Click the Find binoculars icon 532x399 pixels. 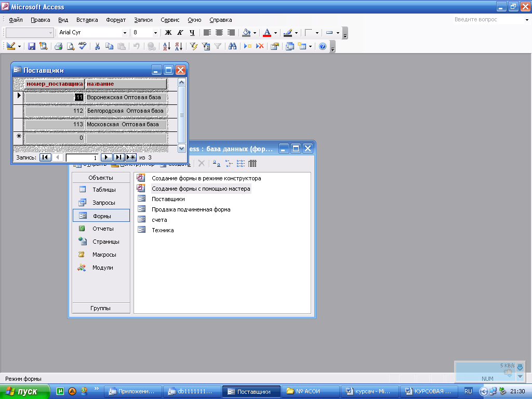pos(232,46)
